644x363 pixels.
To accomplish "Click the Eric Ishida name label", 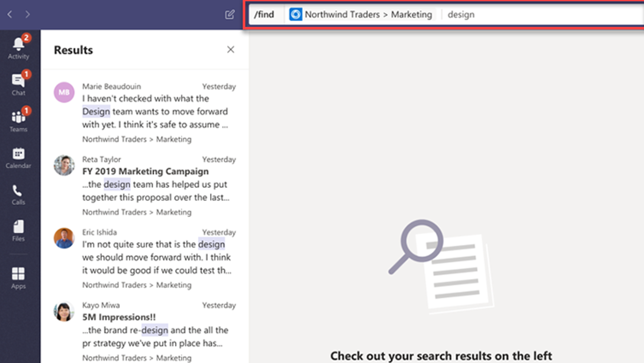I will tap(100, 232).
